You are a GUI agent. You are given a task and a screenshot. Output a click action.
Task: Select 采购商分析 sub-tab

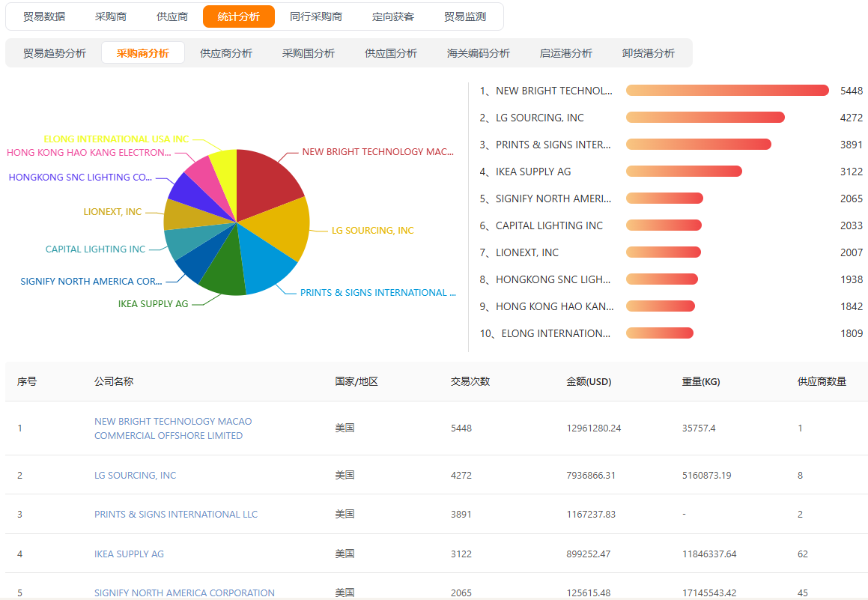[x=143, y=53]
